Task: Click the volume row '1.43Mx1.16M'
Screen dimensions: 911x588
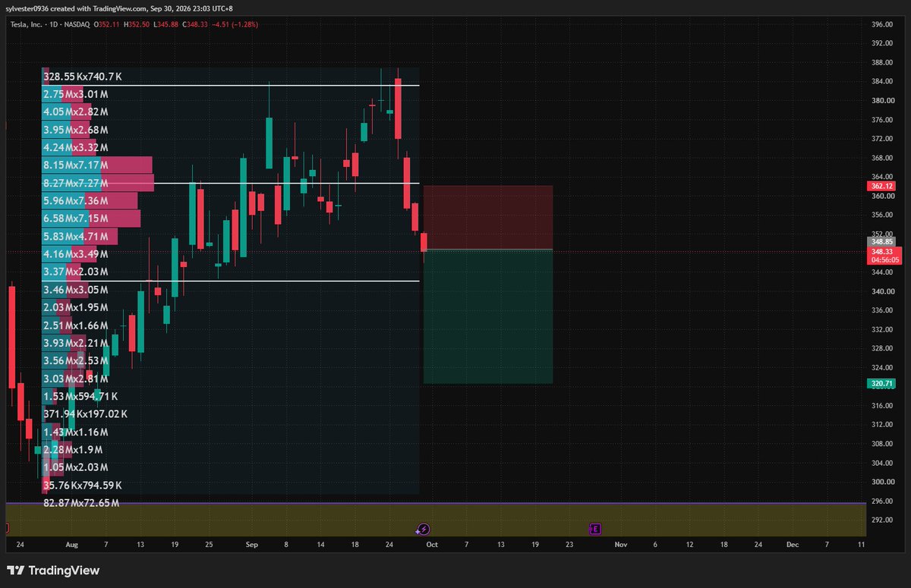Action: tap(76, 432)
